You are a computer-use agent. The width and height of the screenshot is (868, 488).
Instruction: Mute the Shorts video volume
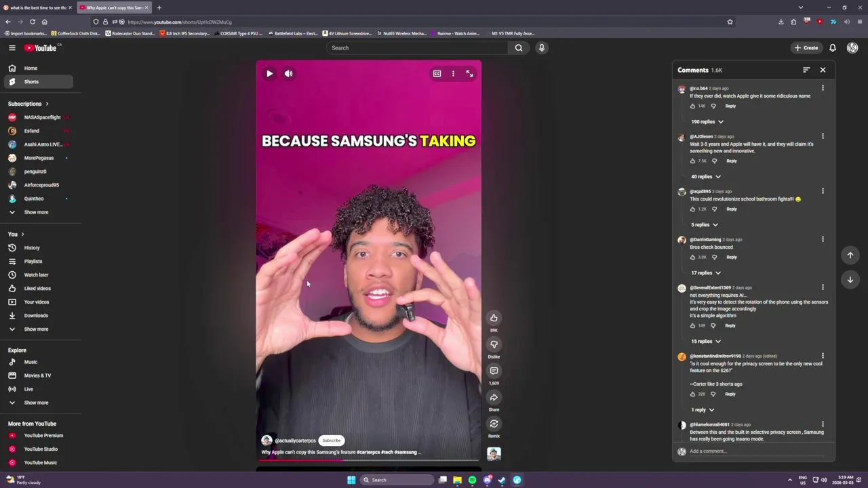coord(288,73)
